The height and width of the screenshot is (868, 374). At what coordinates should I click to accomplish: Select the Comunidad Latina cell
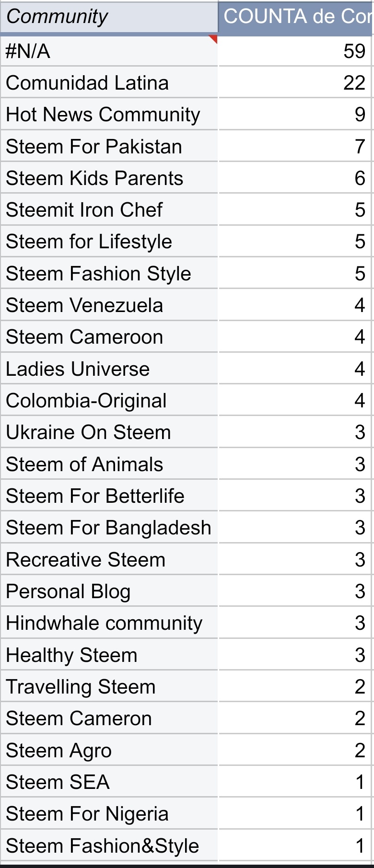[109, 83]
